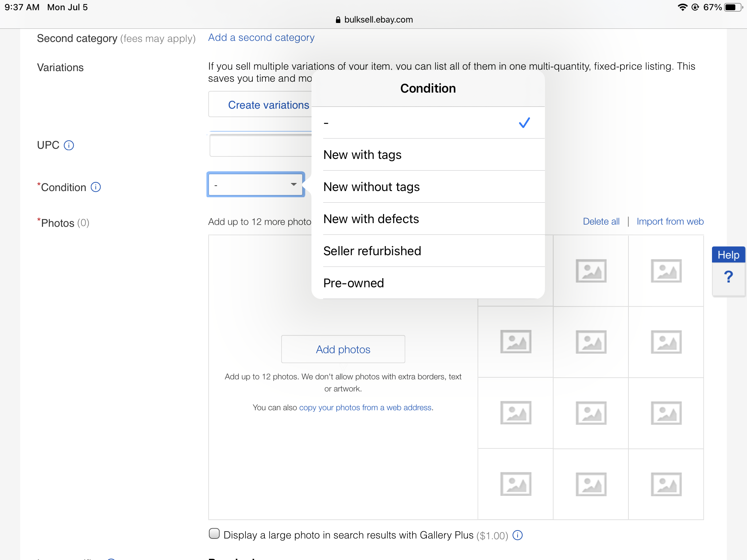Image resolution: width=747 pixels, height=560 pixels.
Task: Click the Help question mark icon
Action: click(728, 277)
